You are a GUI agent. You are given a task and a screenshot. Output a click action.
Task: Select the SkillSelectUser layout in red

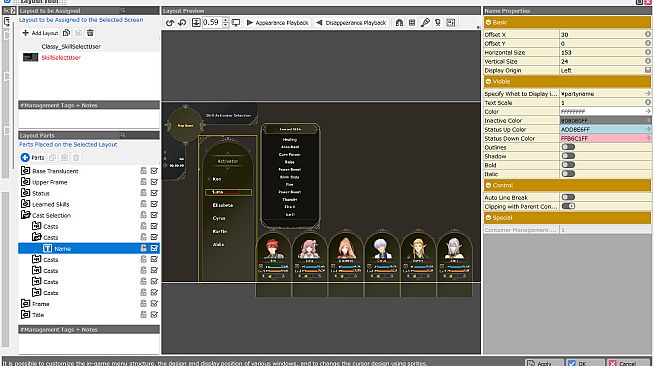point(61,58)
